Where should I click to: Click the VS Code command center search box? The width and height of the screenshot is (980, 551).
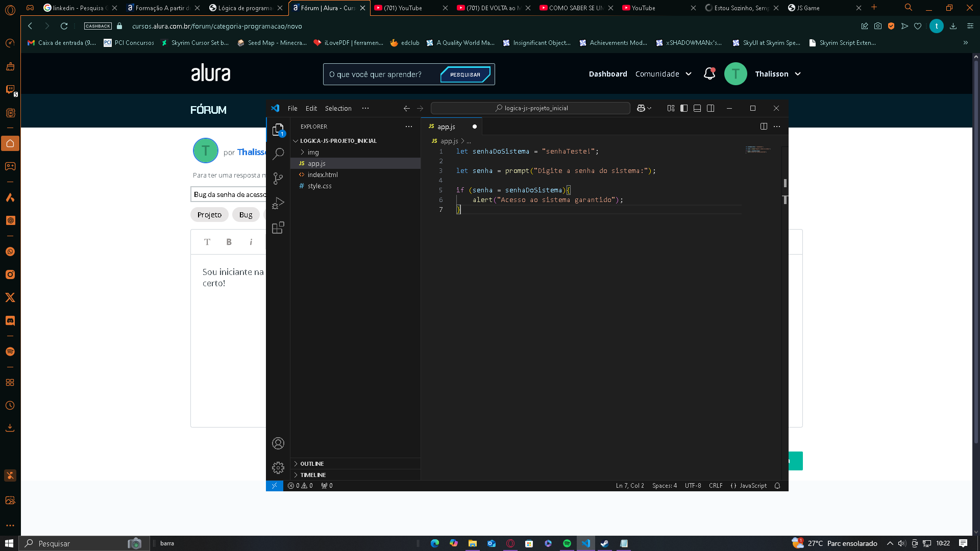pyautogui.click(x=531, y=108)
